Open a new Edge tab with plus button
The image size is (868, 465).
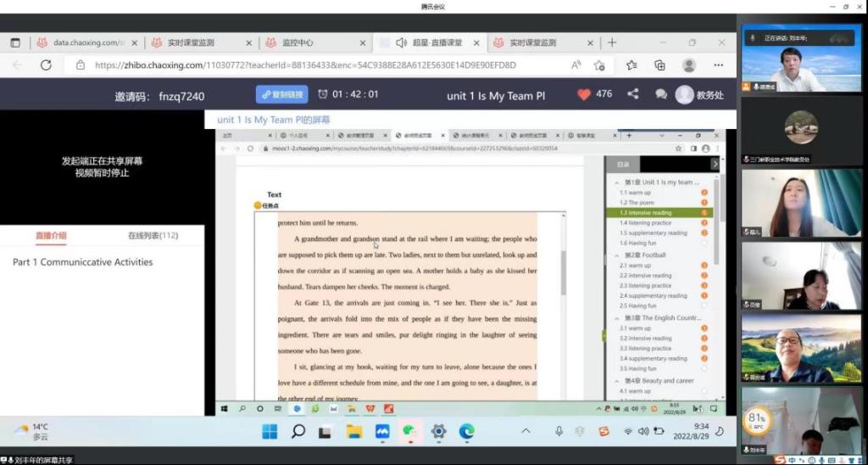coord(612,42)
